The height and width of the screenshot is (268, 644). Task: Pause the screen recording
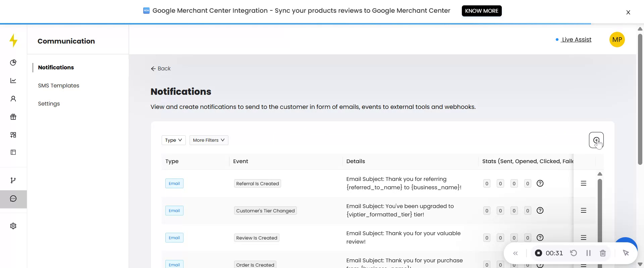point(588,253)
